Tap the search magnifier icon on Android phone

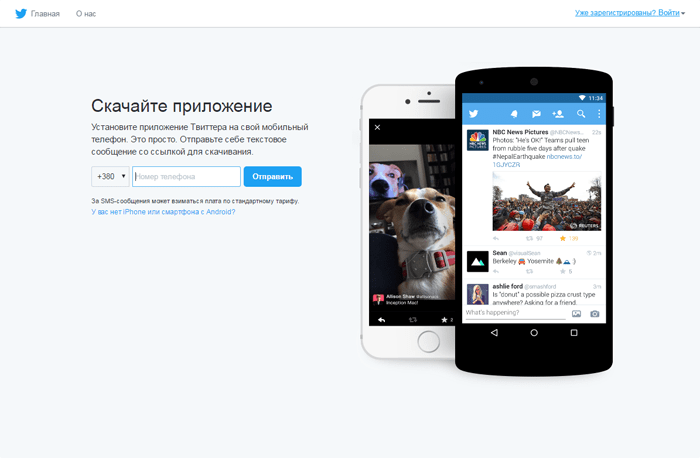(x=581, y=114)
